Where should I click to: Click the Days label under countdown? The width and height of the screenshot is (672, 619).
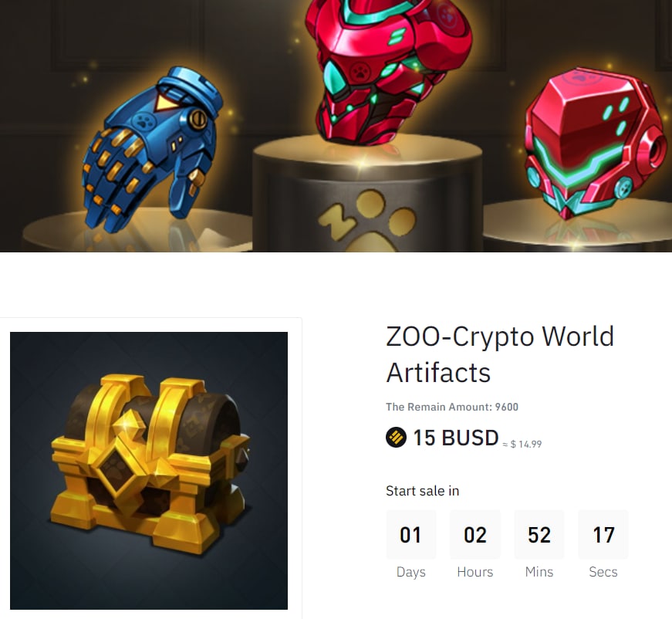pos(411,572)
